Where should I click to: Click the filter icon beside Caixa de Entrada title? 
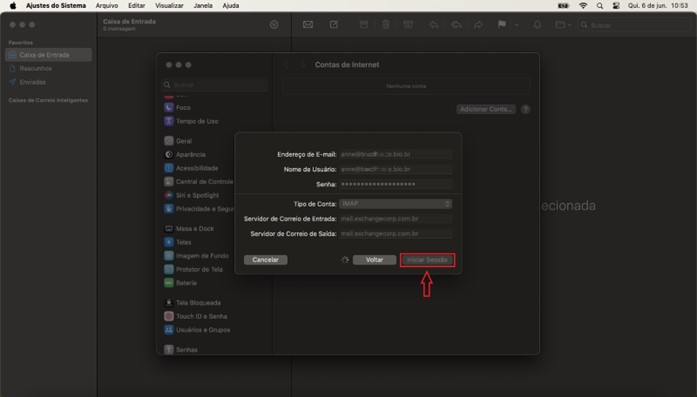pos(274,25)
